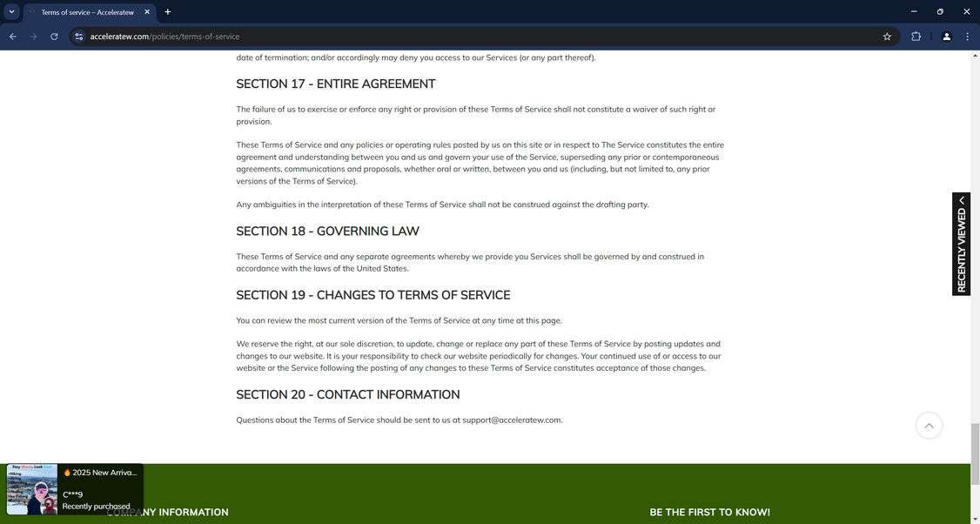Click the page's vertical scrollbar thumb
980x524 pixels.
pyautogui.click(x=975, y=454)
